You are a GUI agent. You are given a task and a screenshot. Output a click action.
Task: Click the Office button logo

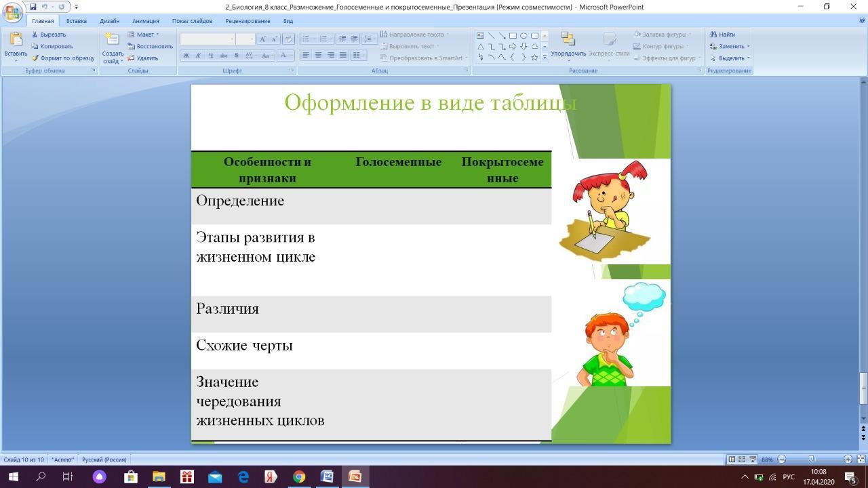click(x=12, y=12)
